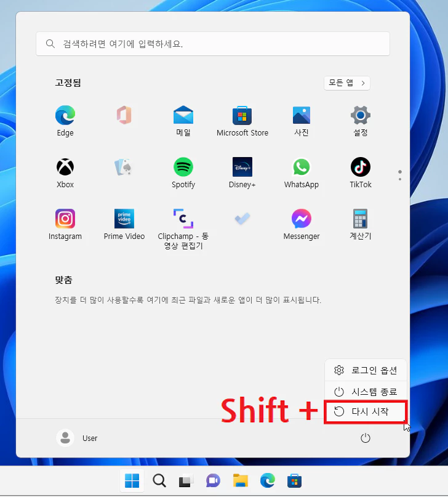Screen dimensions: 448x497
Task: Click the power button icon
Action: (366, 438)
